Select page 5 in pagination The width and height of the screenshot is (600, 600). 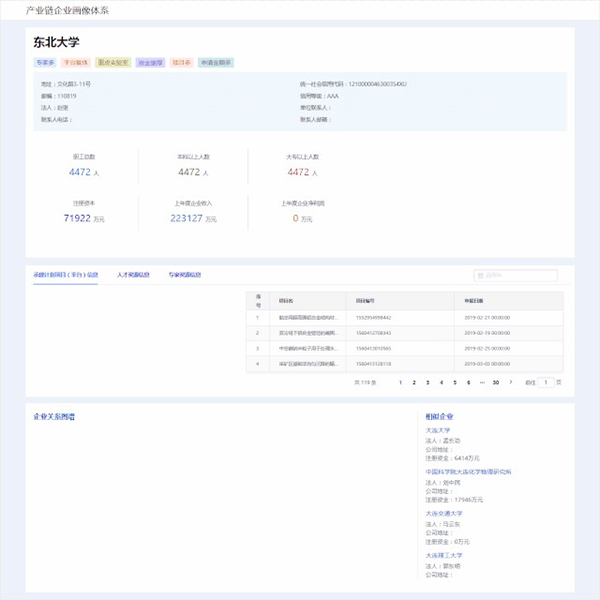pyautogui.click(x=455, y=382)
